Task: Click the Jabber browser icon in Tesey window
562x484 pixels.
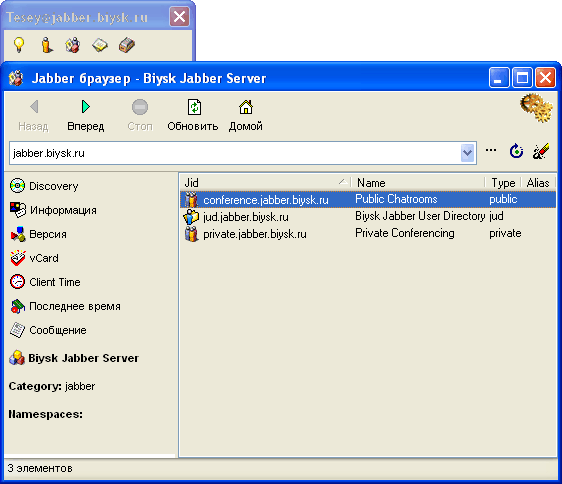Action: [72, 45]
